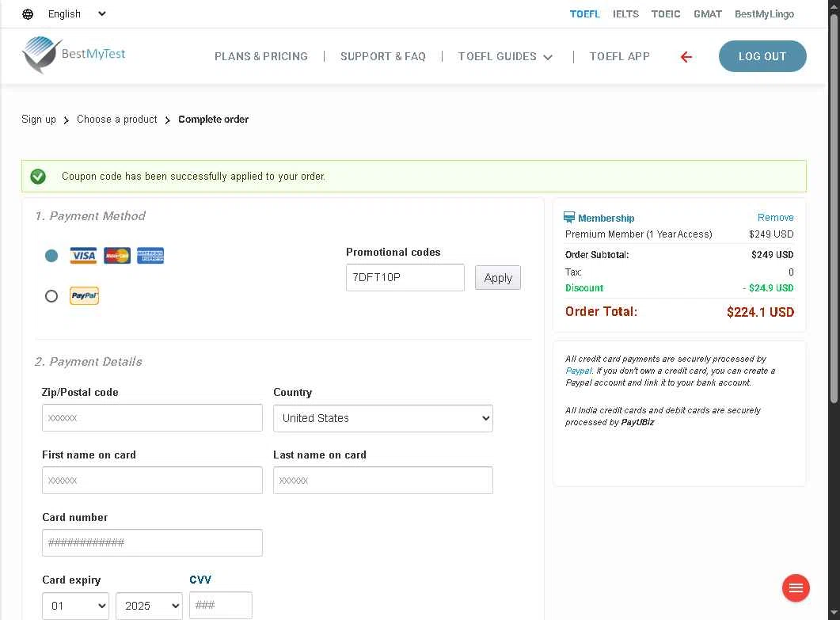This screenshot has height=620, width=840.
Task: Click the red back arrow icon
Action: (x=686, y=57)
